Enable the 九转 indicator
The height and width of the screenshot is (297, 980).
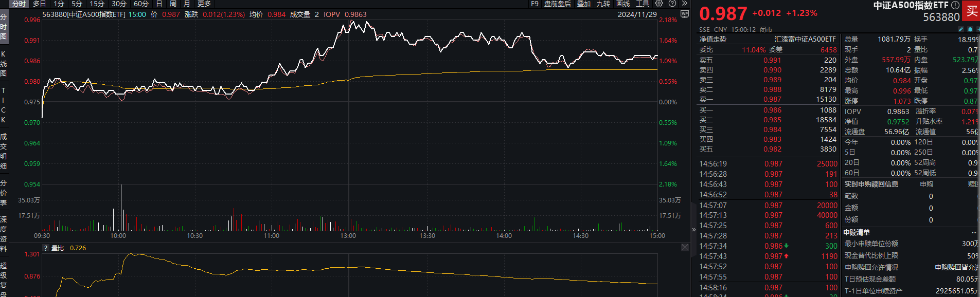tap(603, 4)
